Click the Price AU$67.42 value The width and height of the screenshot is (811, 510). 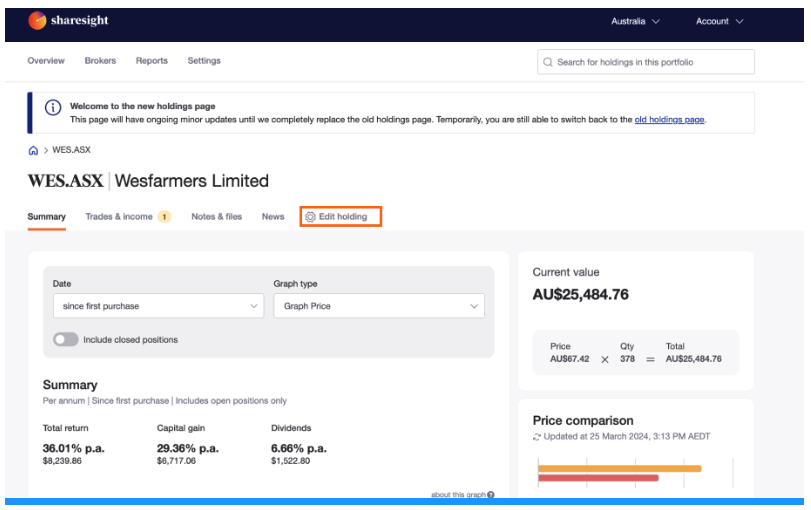(569, 359)
